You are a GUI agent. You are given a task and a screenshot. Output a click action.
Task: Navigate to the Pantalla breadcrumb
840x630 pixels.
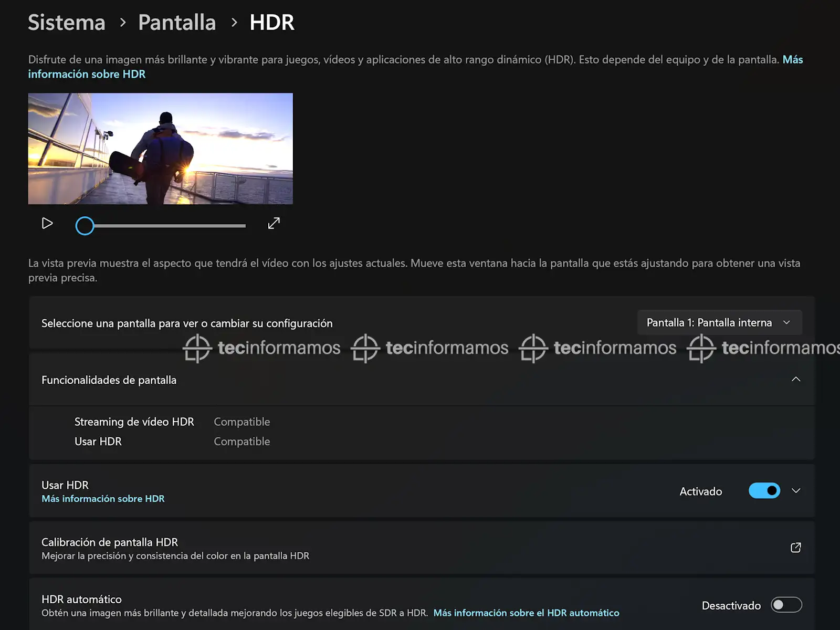pyautogui.click(x=177, y=23)
